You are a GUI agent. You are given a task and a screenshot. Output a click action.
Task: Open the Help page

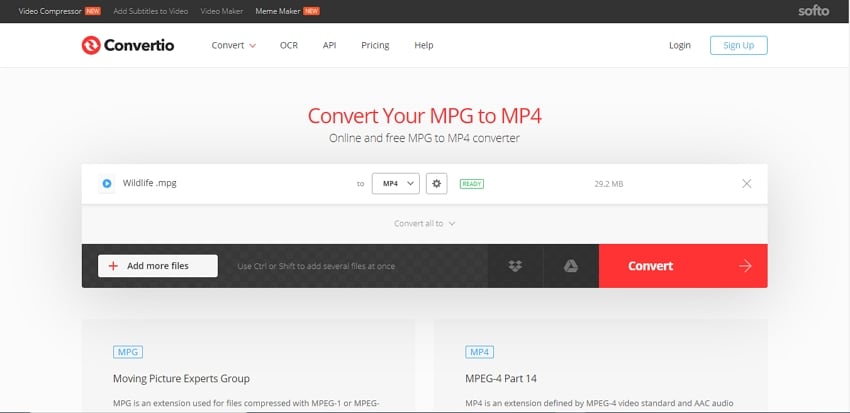[424, 46]
